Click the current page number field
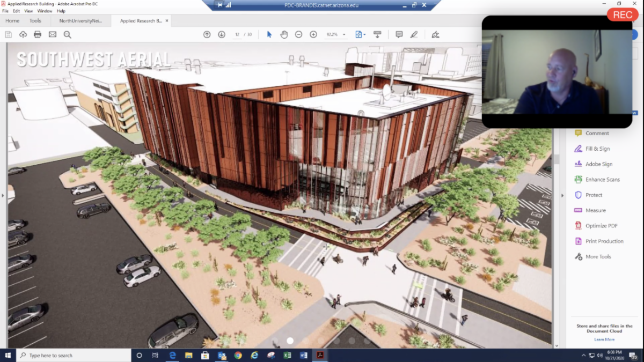 (x=237, y=34)
